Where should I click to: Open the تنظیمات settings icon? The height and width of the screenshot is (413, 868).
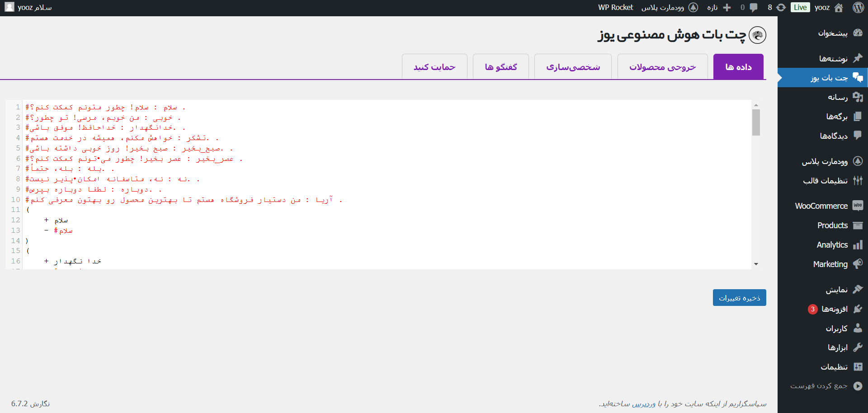click(x=858, y=366)
